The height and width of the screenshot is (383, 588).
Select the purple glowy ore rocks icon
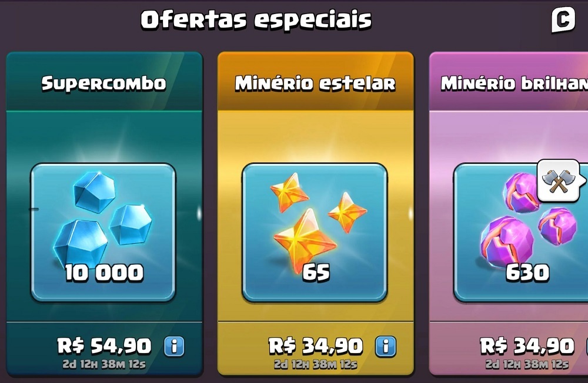(527, 221)
